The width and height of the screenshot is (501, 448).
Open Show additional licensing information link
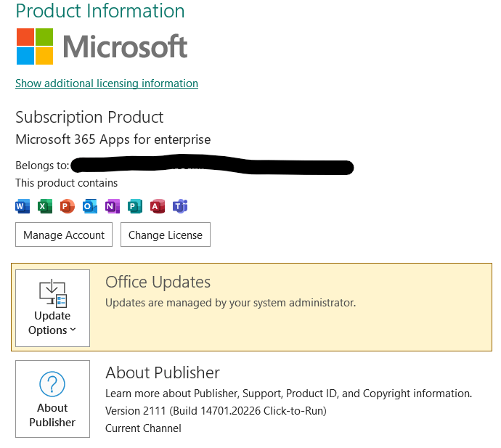pos(107,84)
